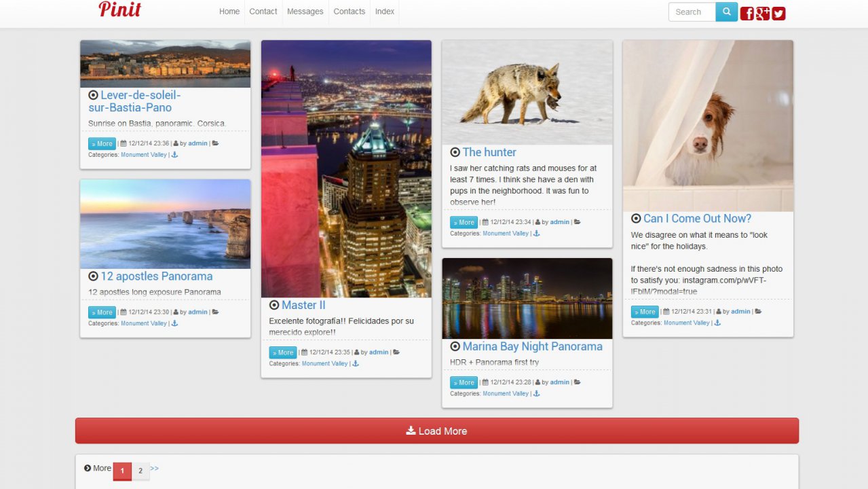Click the anchor icon on Master II post
The image size is (868, 489).
tap(356, 363)
